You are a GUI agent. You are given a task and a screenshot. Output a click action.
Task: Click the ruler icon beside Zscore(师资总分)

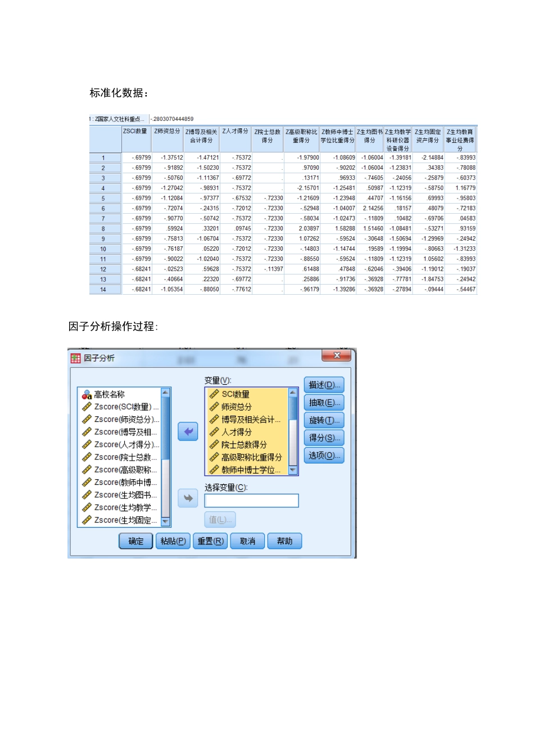tap(87, 420)
